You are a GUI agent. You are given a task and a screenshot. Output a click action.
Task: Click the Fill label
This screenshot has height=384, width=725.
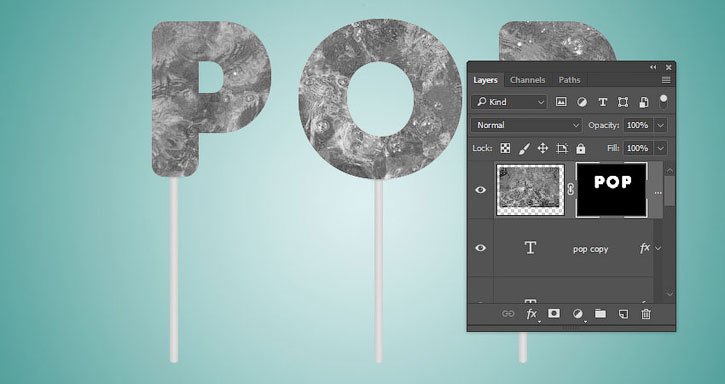pyautogui.click(x=613, y=148)
